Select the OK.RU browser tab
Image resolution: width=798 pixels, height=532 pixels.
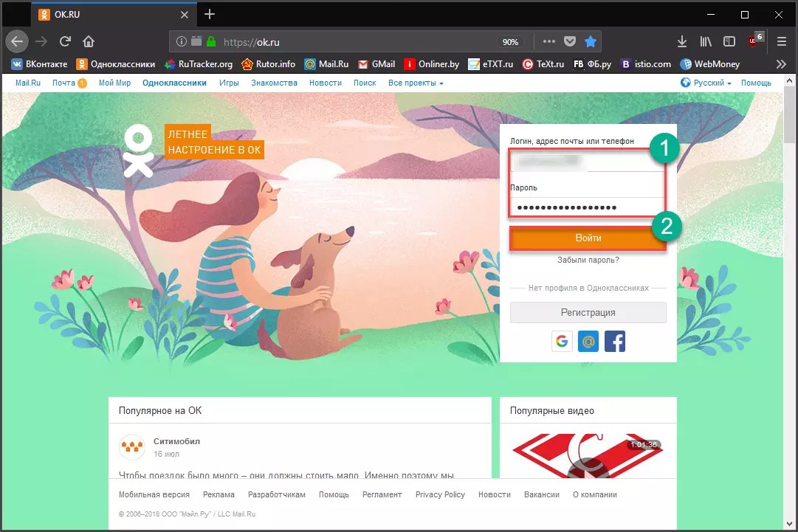(x=114, y=14)
